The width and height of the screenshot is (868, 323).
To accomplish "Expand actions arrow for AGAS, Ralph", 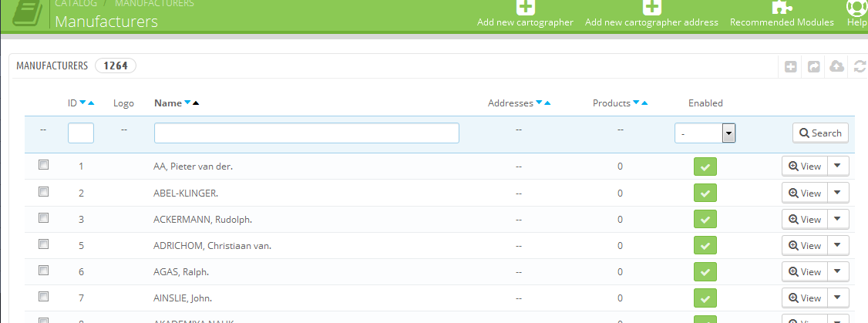I will click(838, 271).
